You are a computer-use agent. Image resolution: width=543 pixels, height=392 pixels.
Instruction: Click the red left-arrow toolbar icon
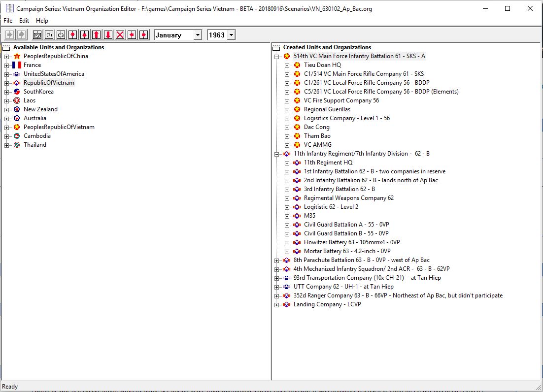click(132, 35)
